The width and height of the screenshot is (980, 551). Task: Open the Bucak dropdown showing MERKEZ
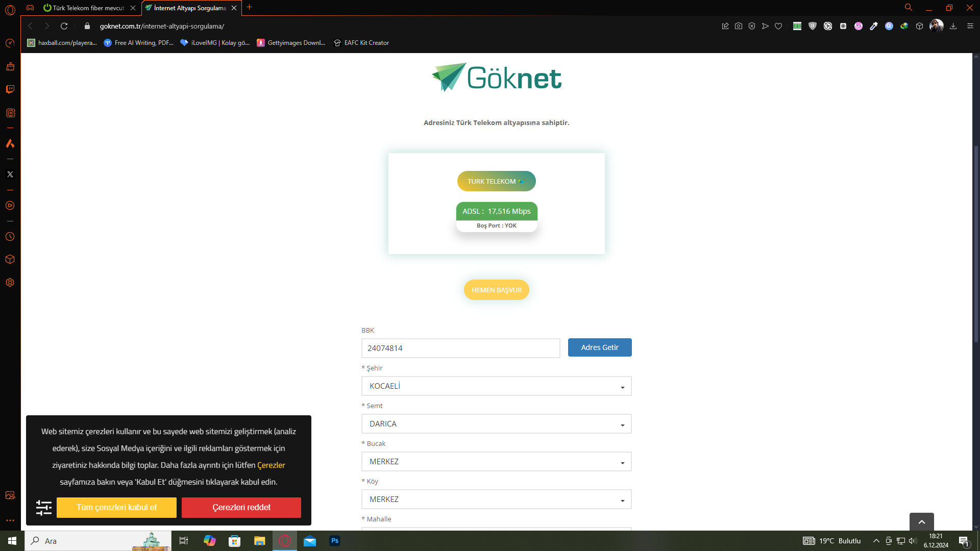tap(496, 462)
